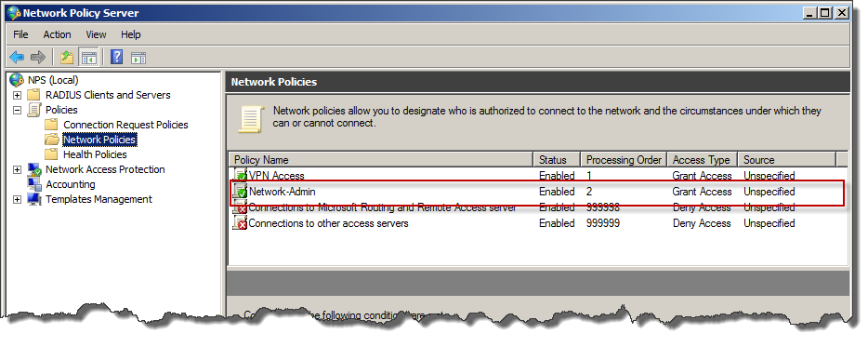The width and height of the screenshot is (868, 347).
Task: Select the VPN Access policy row
Action: pyautogui.click(x=538, y=176)
